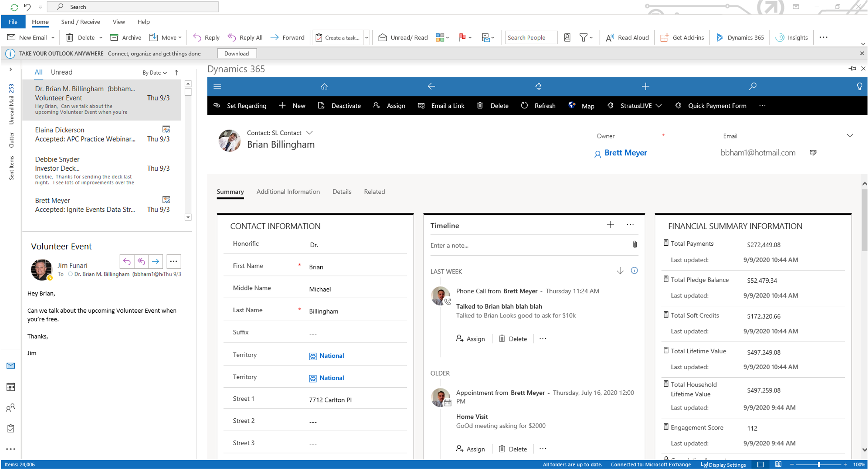Open Quick Payment Form
Screen dimensions: 868x469
pyautogui.click(x=710, y=106)
